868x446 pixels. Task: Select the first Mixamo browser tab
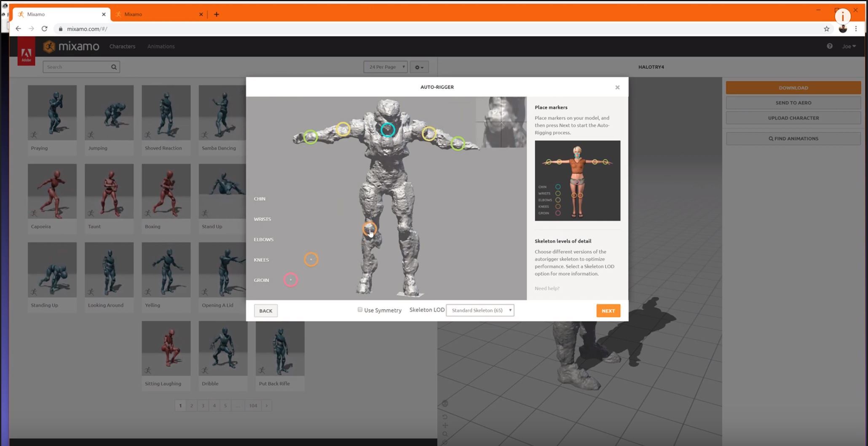(62, 14)
